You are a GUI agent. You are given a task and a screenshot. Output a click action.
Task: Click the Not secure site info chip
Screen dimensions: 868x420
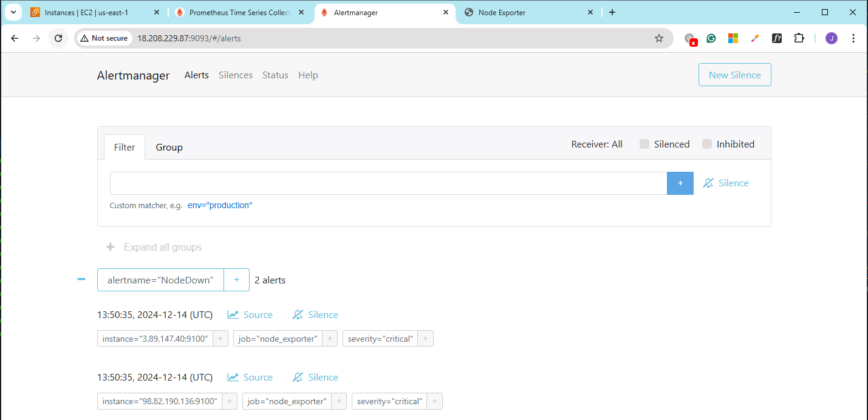104,38
